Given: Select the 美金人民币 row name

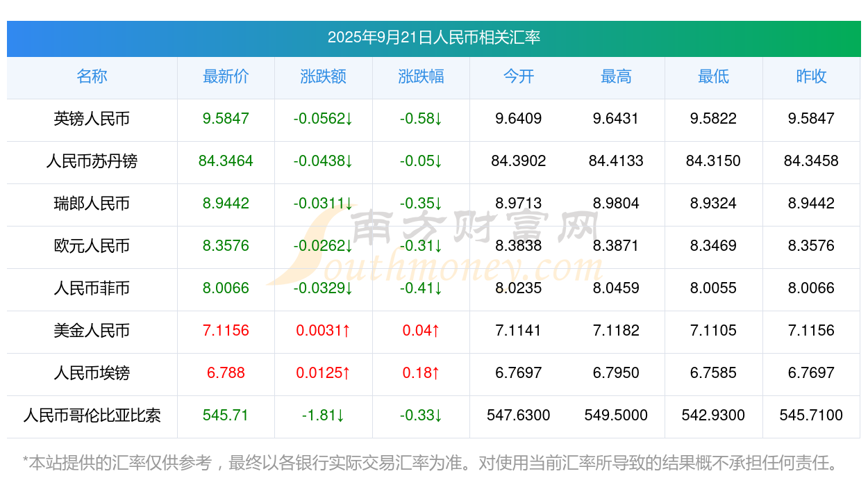Looking at the screenshot, I should pyautogui.click(x=92, y=331).
